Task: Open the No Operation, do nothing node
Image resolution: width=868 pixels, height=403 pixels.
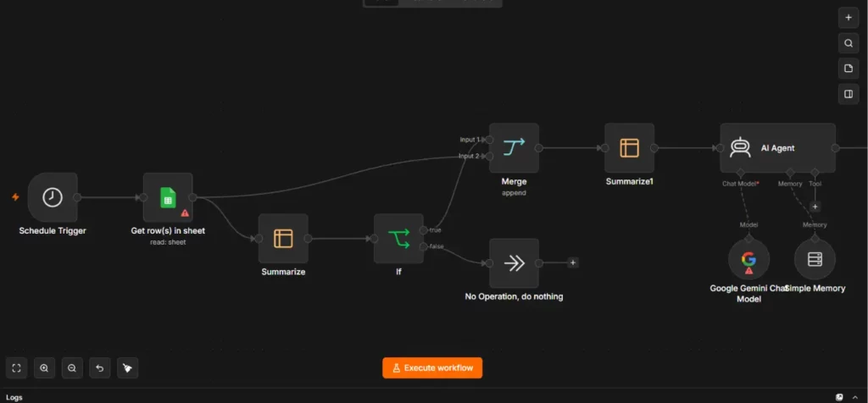Action: (514, 263)
